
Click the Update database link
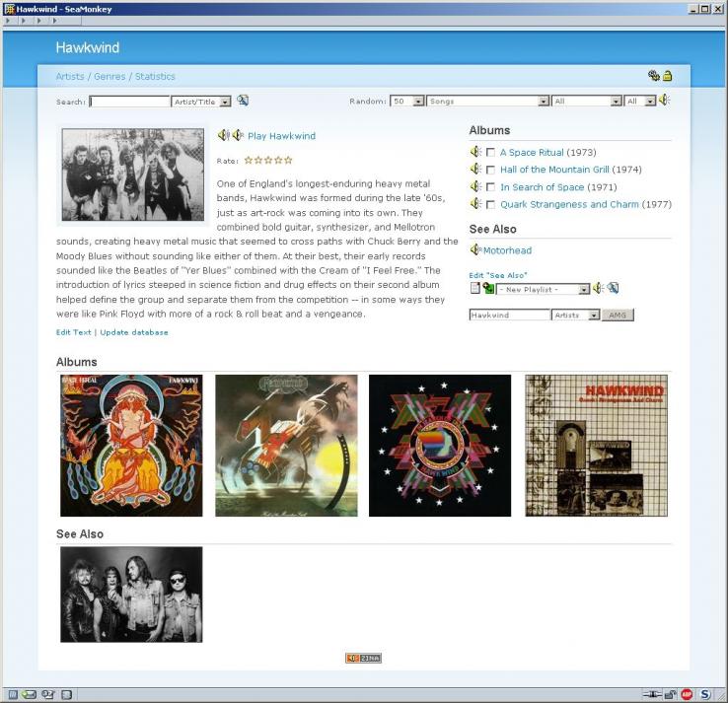(x=134, y=332)
